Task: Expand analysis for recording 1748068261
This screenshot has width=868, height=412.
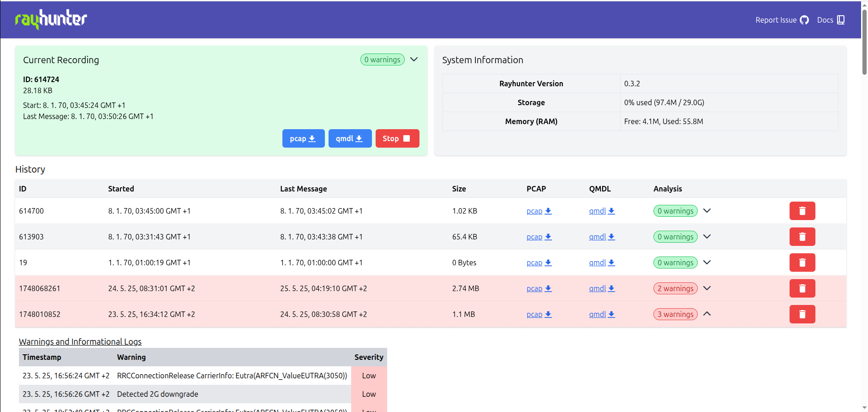Action: coord(706,288)
